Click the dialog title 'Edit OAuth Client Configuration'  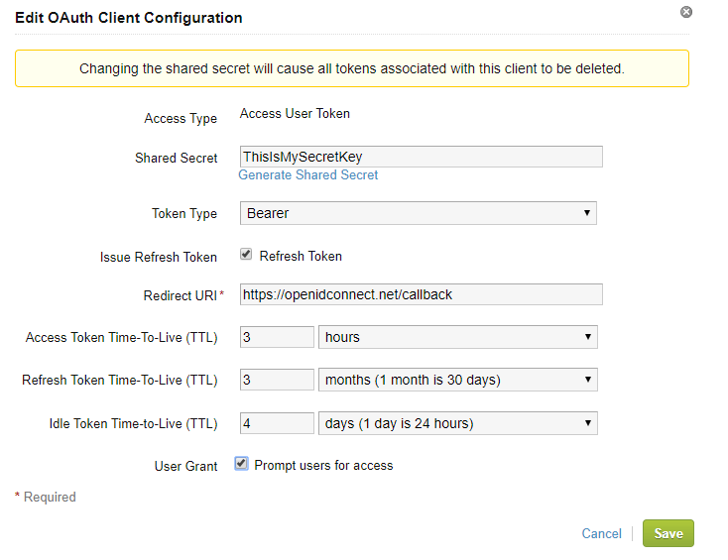tap(129, 18)
